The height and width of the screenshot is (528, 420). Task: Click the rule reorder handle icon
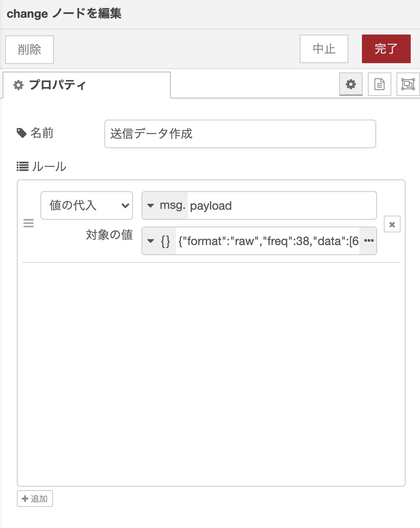tap(28, 223)
